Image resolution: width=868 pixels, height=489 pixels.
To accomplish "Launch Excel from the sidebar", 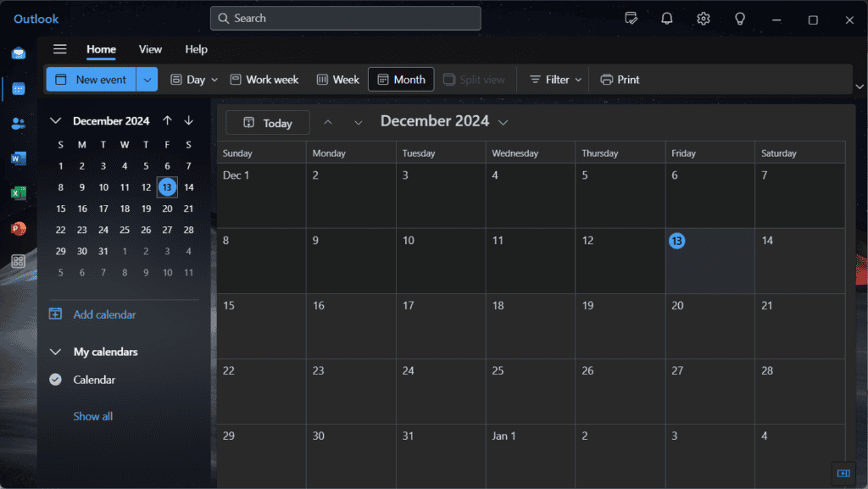I will pos(19,193).
